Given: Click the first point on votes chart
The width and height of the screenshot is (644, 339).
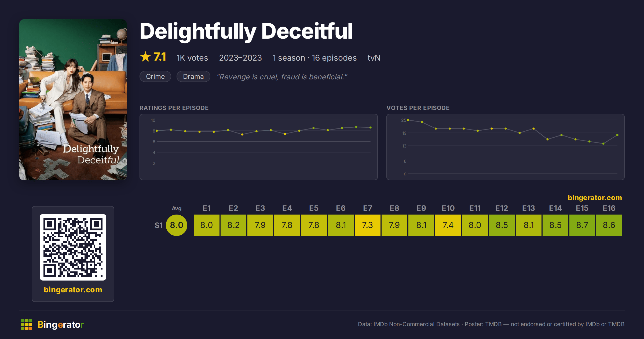Looking at the screenshot, I should [x=408, y=120].
